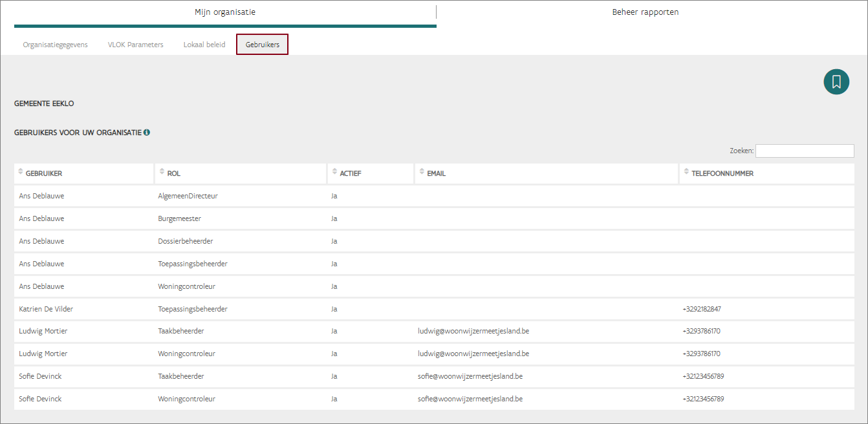
Task: Select the VLOK Parameters sub-tab
Action: (135, 45)
